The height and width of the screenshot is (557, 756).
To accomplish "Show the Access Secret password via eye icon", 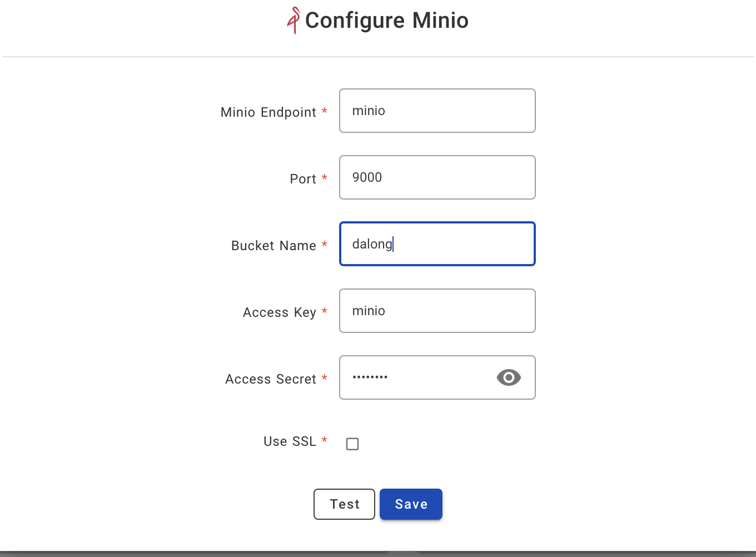I will 509,377.
